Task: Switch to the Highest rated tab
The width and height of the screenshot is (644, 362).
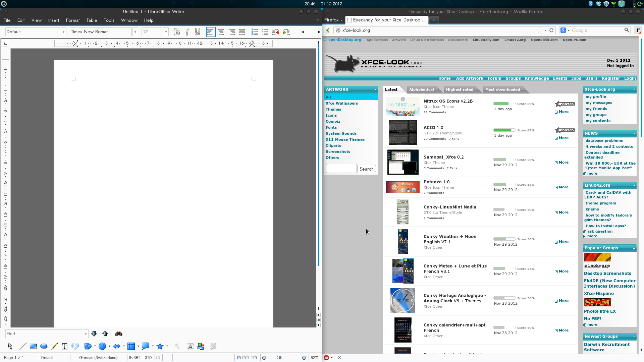Action: pos(460,89)
